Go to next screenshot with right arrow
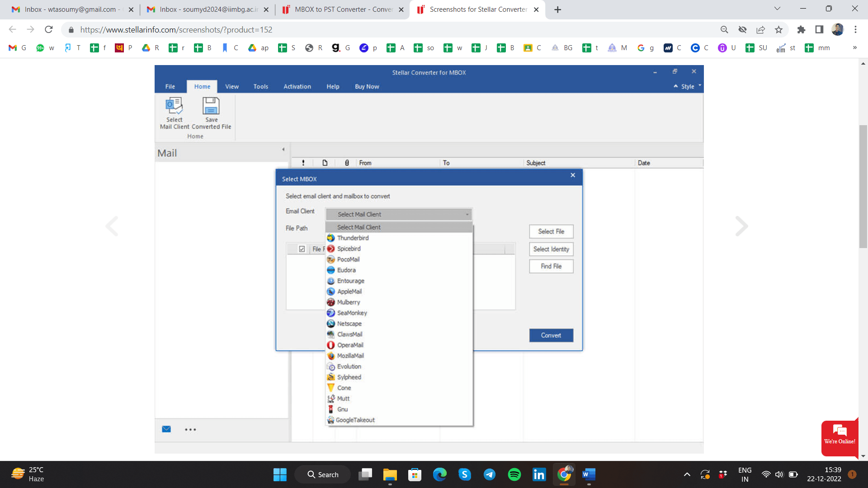Screen dimensions: 868x488 741,226
